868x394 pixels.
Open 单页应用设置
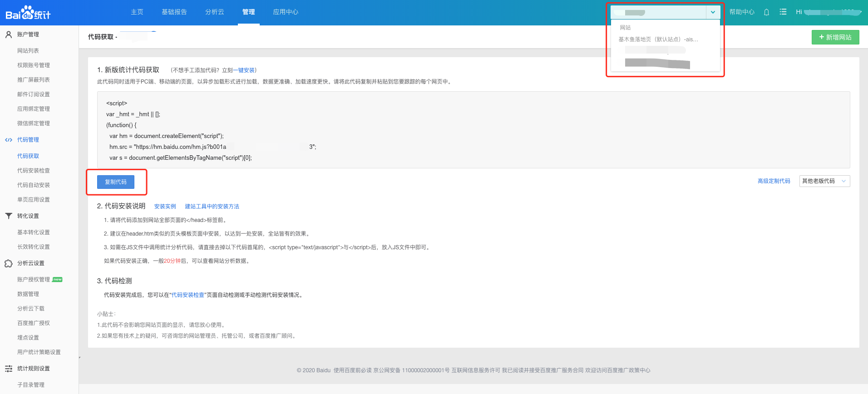pyautogui.click(x=34, y=200)
